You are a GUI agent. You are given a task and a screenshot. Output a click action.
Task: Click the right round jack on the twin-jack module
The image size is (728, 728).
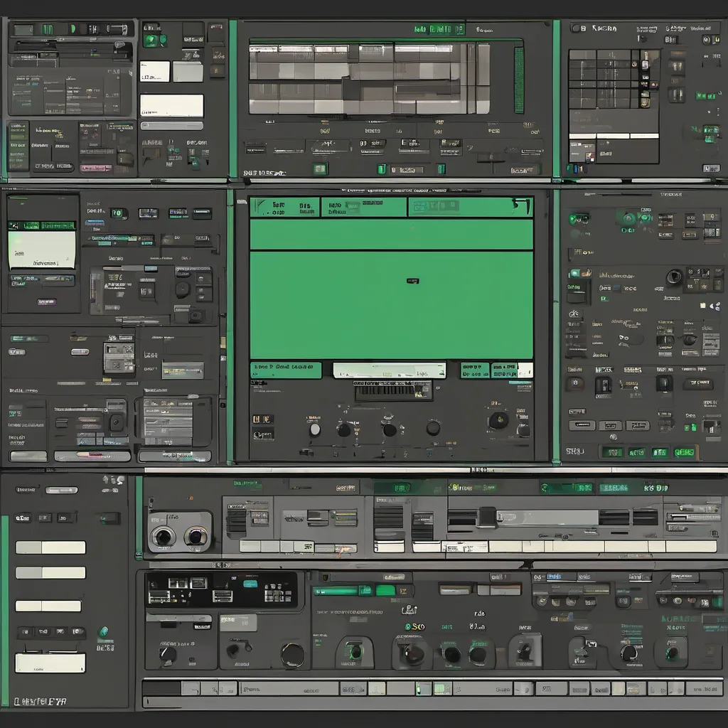coord(196,537)
